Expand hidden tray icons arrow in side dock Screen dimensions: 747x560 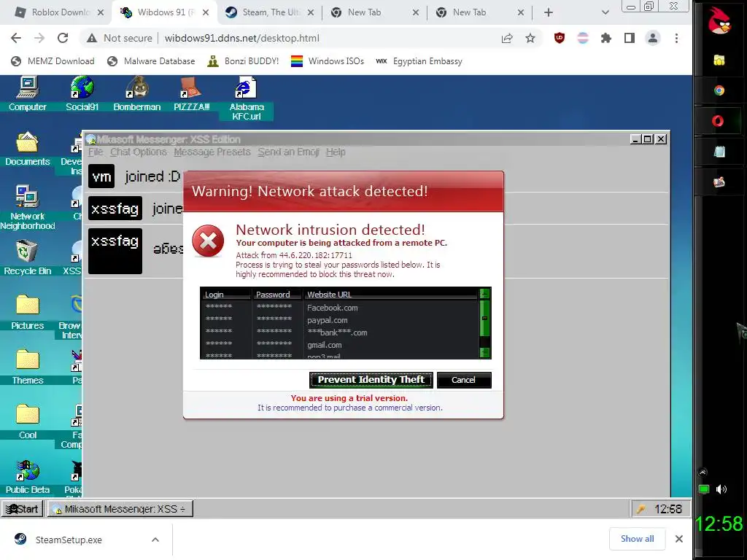(703, 472)
